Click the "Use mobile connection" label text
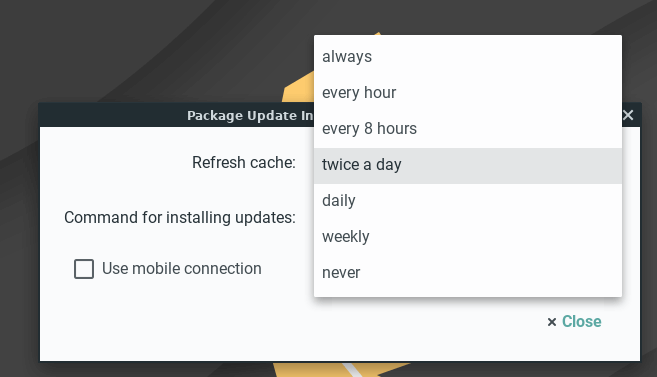657x377 pixels. coord(182,269)
